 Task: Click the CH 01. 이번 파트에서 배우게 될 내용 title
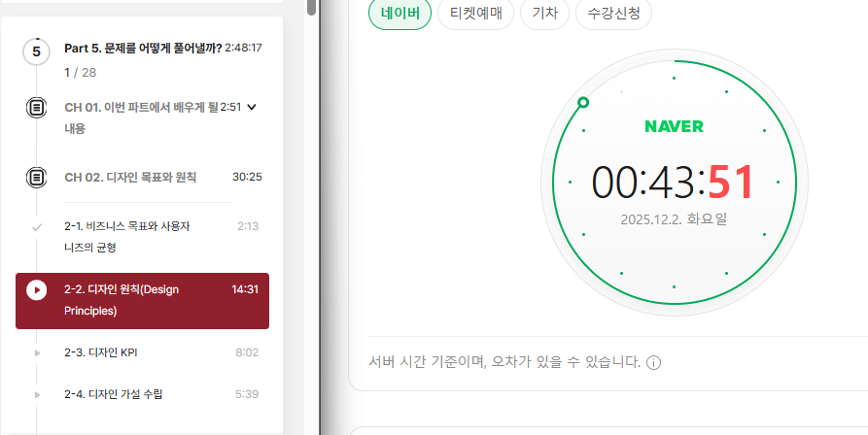[x=142, y=117]
